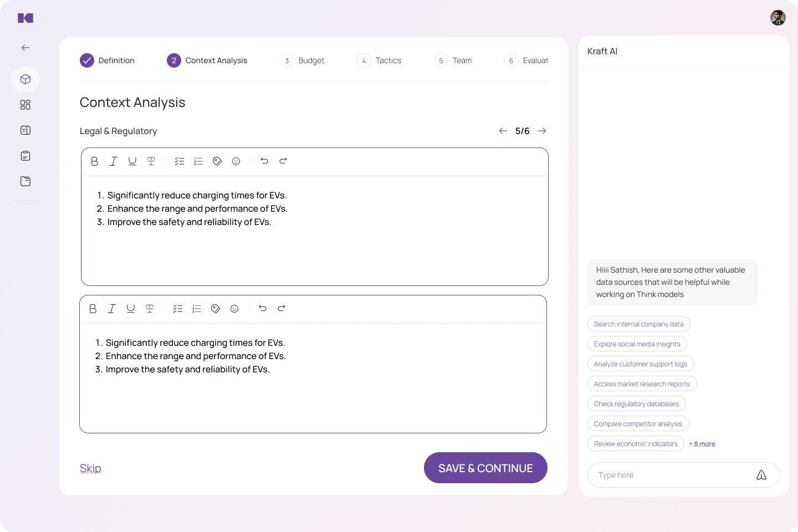Insert a checklist in the first editor
This screenshot has height=532, width=798.
(180, 161)
